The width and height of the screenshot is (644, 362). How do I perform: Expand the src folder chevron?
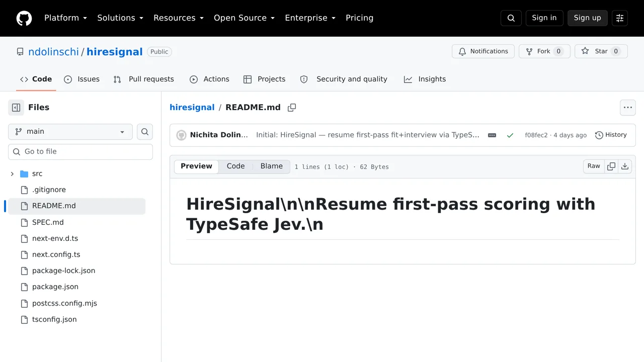coord(12,174)
